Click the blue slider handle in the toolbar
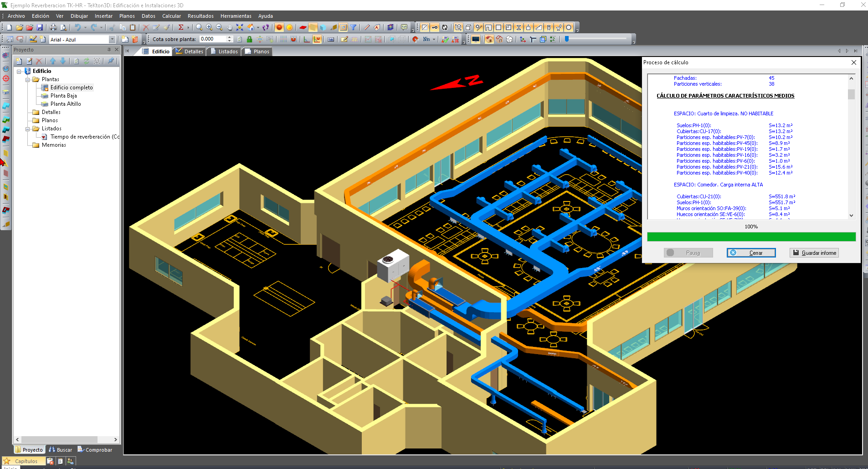 click(567, 39)
